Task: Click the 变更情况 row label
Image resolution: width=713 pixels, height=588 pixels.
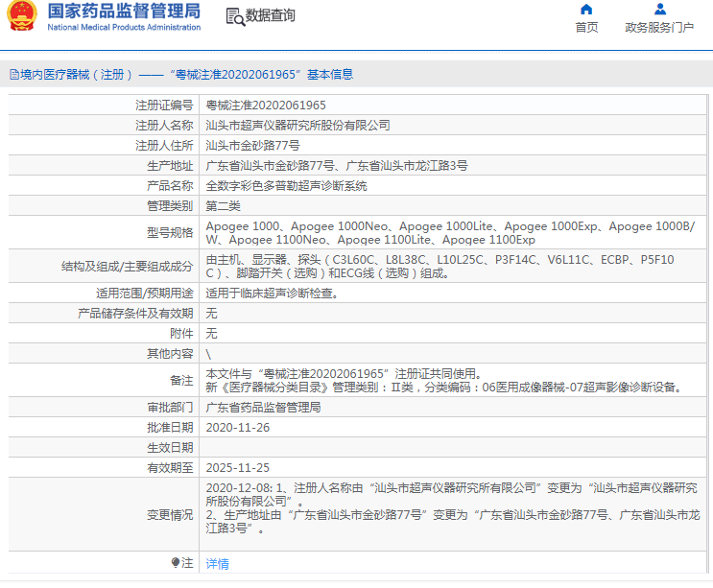Action: (x=170, y=515)
